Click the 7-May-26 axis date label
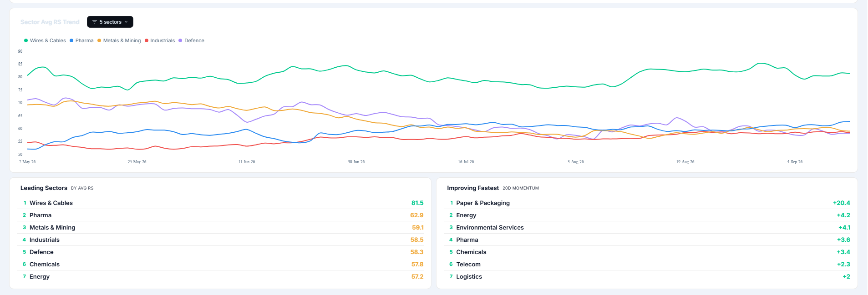The width and height of the screenshot is (868, 295). point(27,162)
